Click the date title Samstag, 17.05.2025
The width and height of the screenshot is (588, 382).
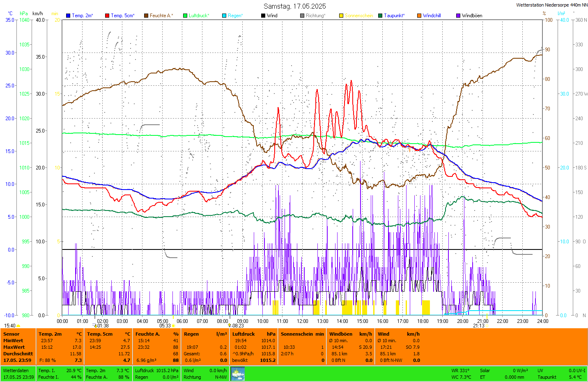[294, 6]
